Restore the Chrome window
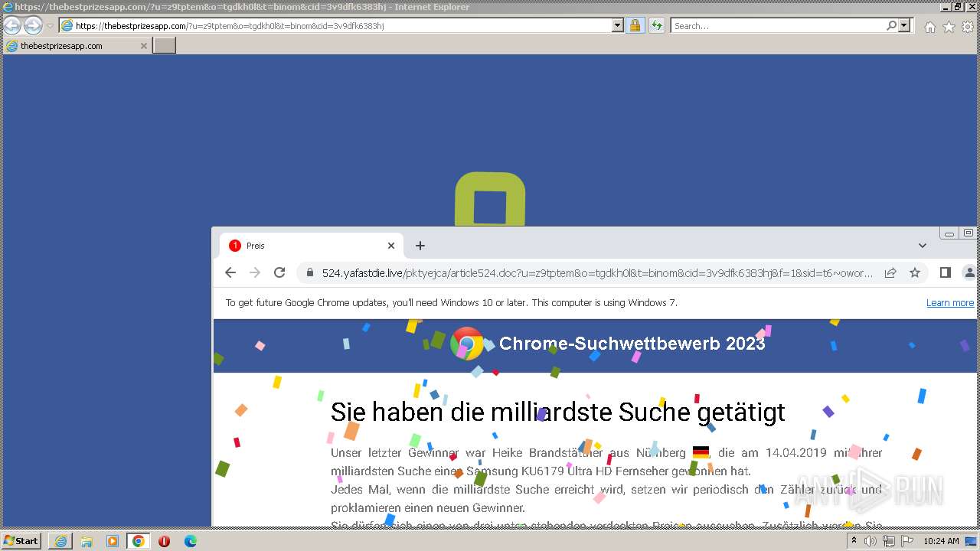This screenshot has height=551, width=980. pos(969,233)
